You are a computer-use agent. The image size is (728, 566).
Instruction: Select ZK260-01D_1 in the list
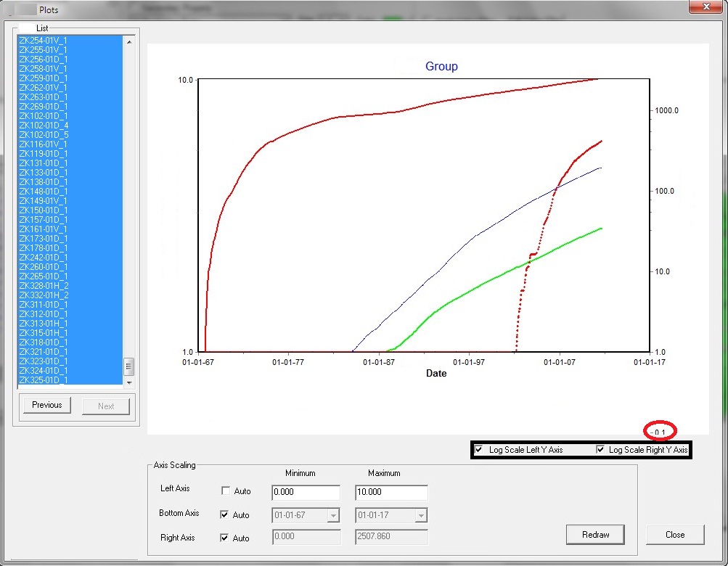[70, 267]
